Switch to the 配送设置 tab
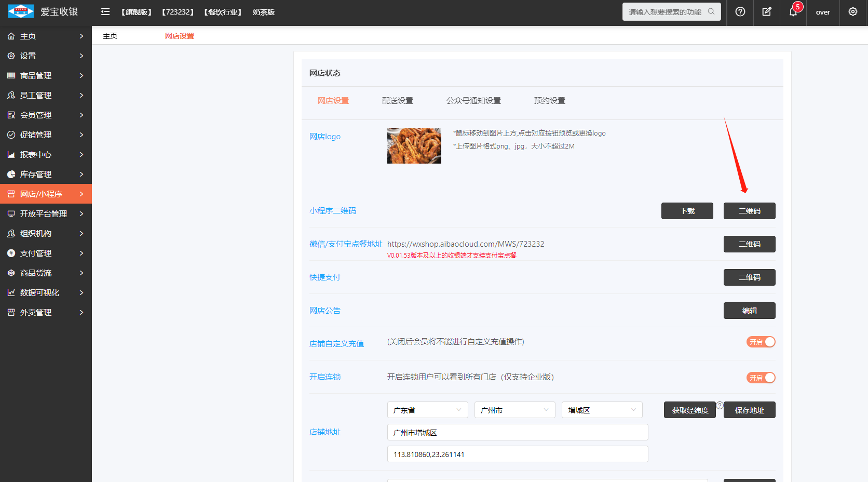868x482 pixels. (397, 101)
